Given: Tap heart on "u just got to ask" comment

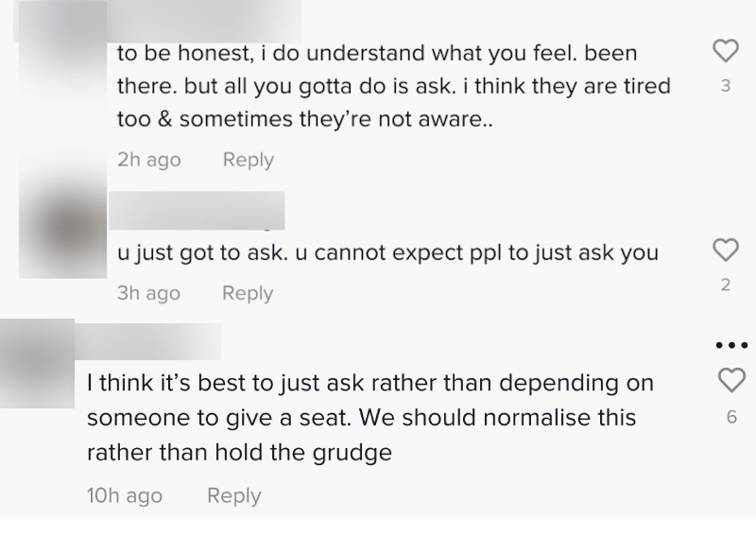Looking at the screenshot, I should [726, 250].
